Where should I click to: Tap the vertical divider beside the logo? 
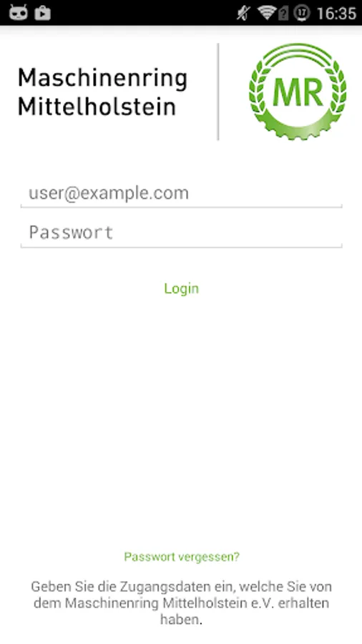[218, 92]
